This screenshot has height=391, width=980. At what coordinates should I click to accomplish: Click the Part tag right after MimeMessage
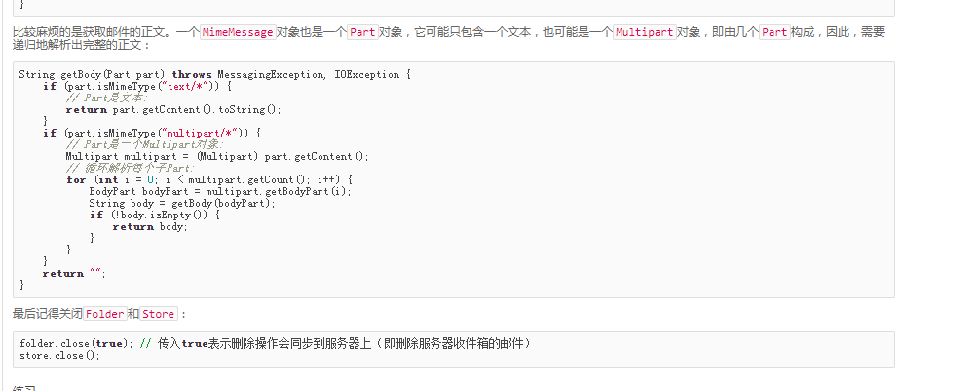tap(362, 32)
